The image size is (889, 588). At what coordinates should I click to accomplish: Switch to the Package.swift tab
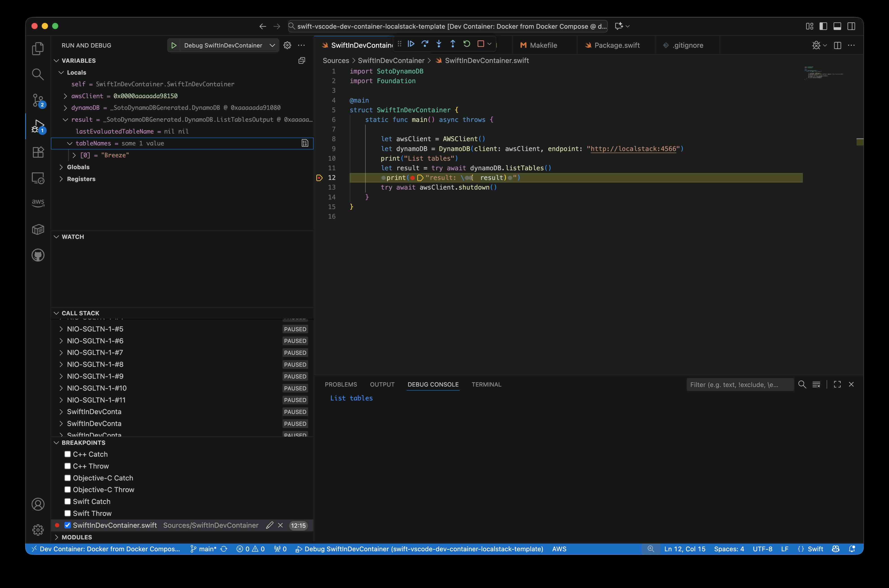617,45
